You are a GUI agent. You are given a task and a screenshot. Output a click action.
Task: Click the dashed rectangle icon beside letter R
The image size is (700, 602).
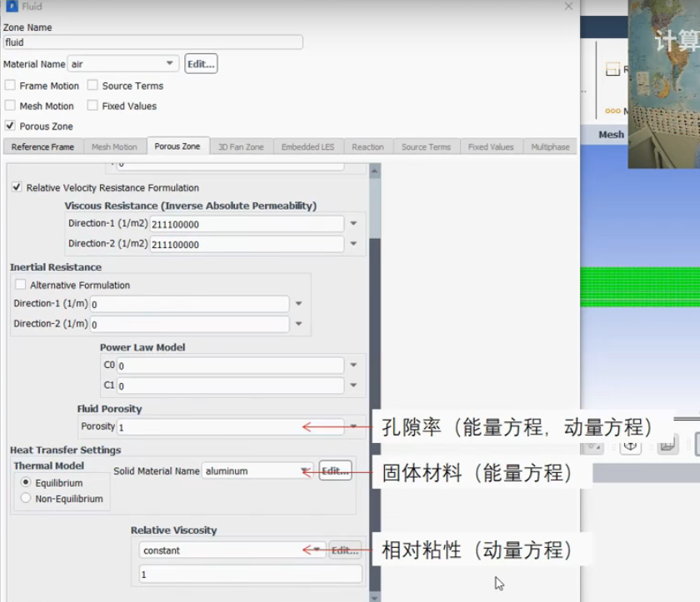[x=612, y=68]
